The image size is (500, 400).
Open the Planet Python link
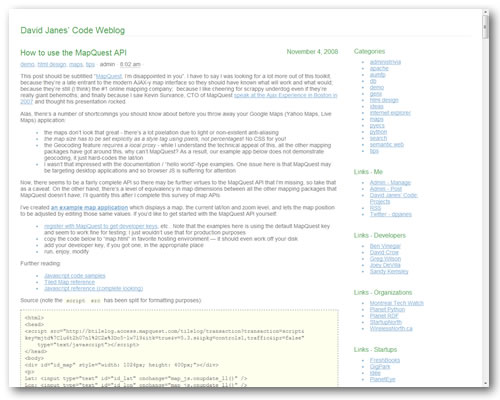pos(387,309)
